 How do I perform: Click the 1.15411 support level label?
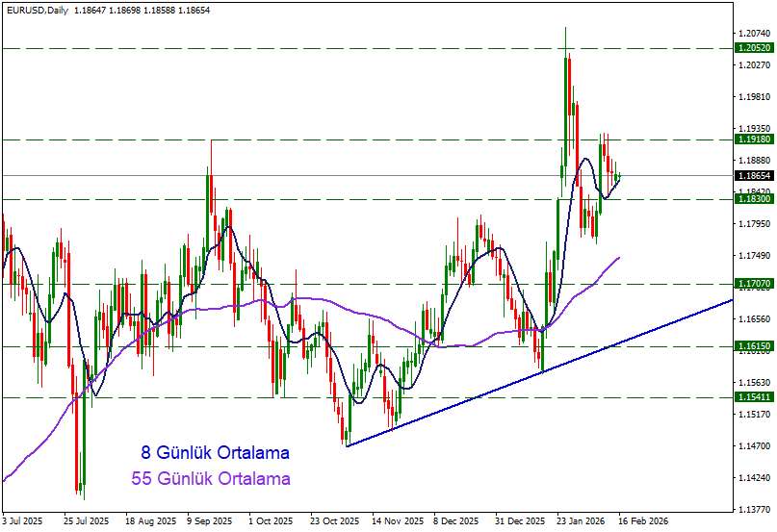(753, 397)
